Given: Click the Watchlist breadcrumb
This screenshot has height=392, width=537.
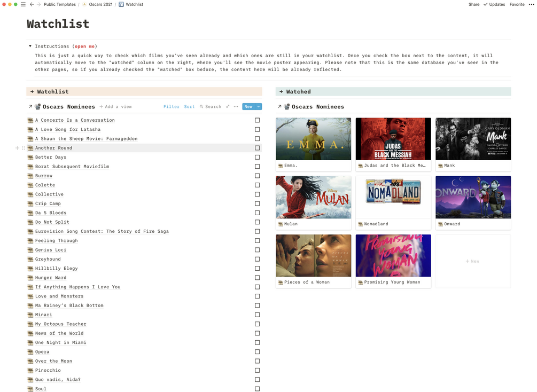Looking at the screenshot, I should pos(134,4).
